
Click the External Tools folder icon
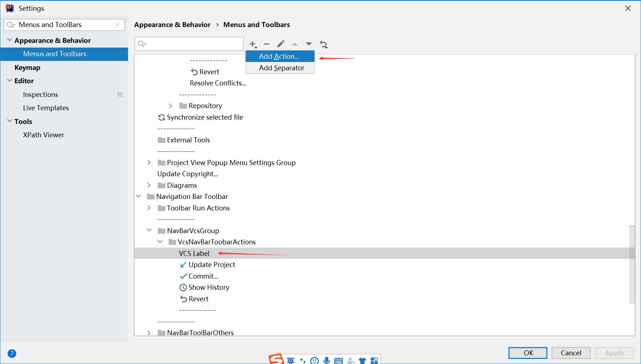[162, 140]
